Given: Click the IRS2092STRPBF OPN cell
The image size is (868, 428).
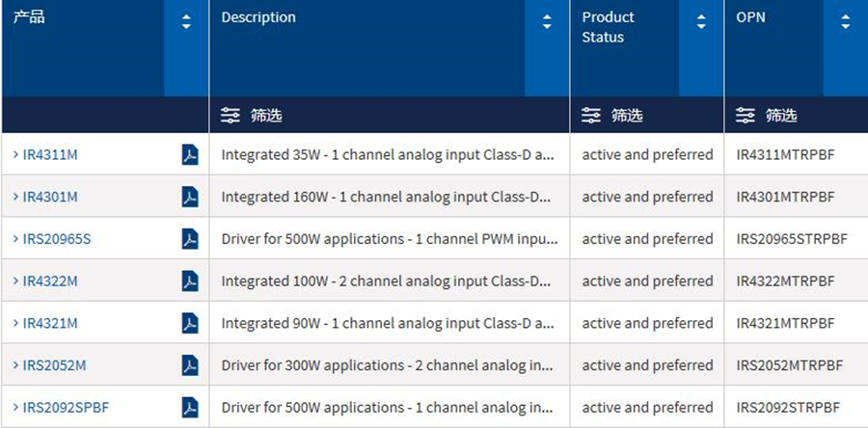Looking at the screenshot, I should pyautogui.click(x=788, y=408).
